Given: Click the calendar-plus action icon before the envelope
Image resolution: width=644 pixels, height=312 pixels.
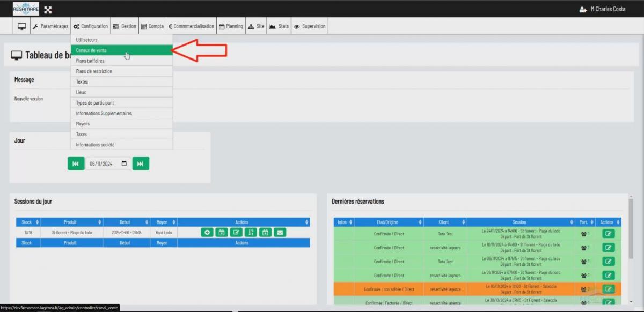Looking at the screenshot, I should coord(265,232).
